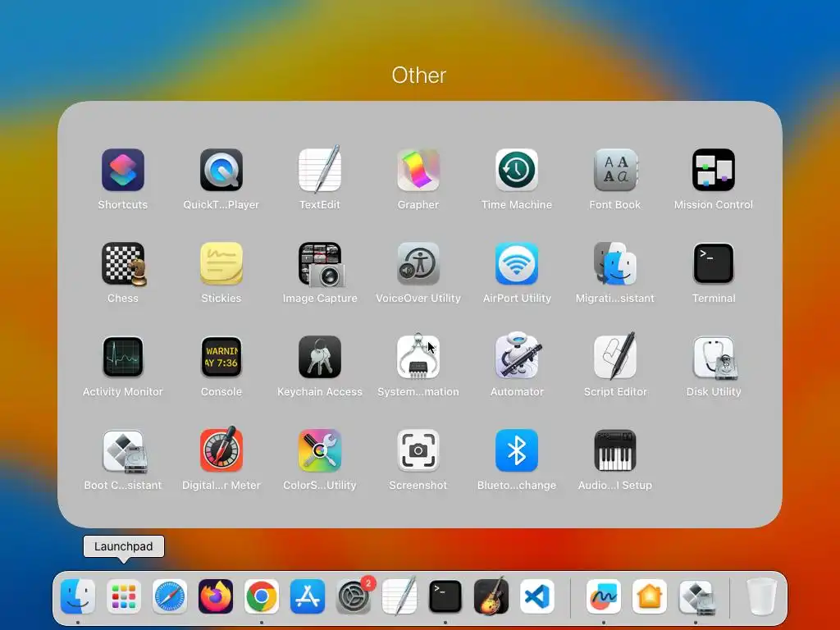Open Time Machine
840x630 pixels.
point(517,170)
